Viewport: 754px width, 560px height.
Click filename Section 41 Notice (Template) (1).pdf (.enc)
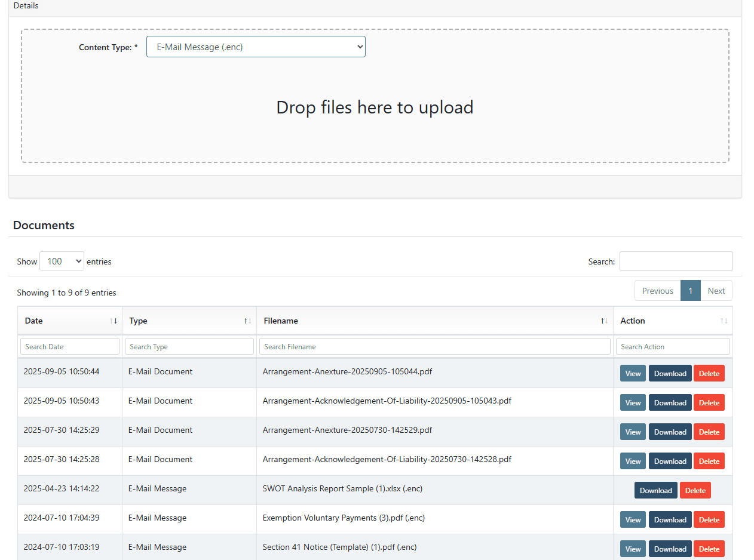pos(339,547)
